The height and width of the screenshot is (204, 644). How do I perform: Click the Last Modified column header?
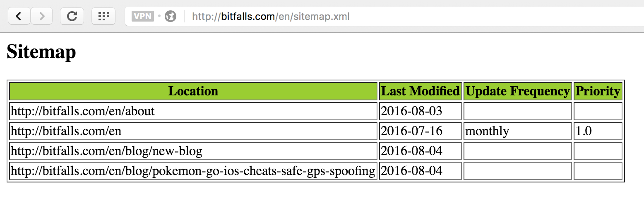point(420,91)
